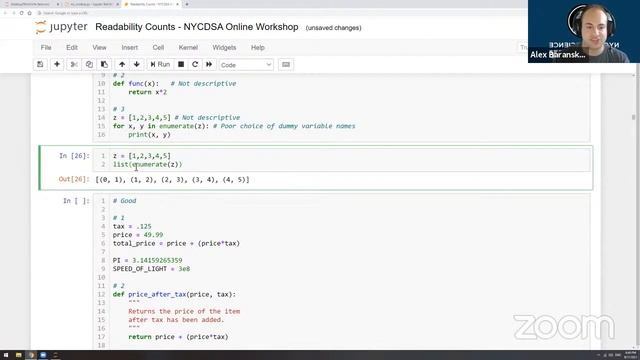640x360 pixels.
Task: Select the empty In [ ] cell prompt
Action: click(x=76, y=201)
